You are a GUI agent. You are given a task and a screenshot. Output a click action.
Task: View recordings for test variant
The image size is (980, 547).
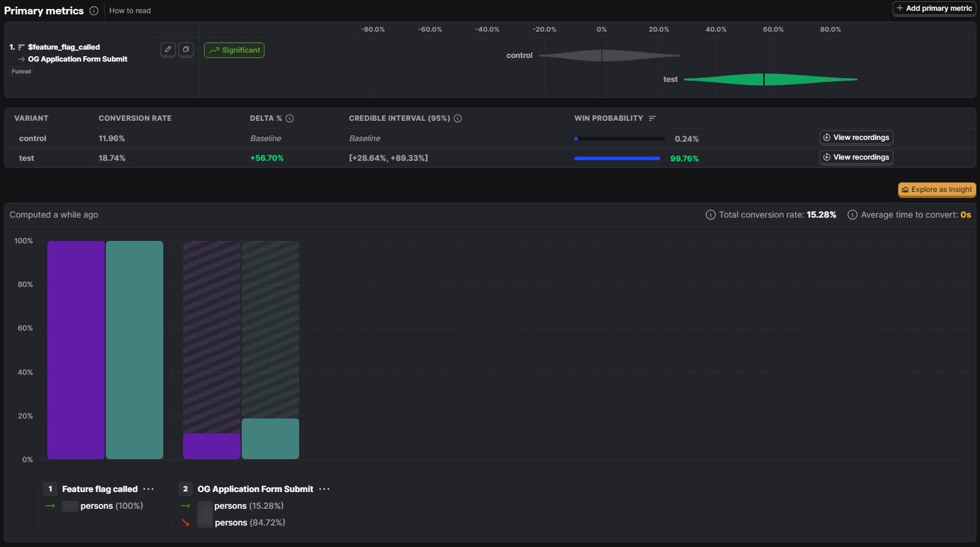pyautogui.click(x=856, y=157)
